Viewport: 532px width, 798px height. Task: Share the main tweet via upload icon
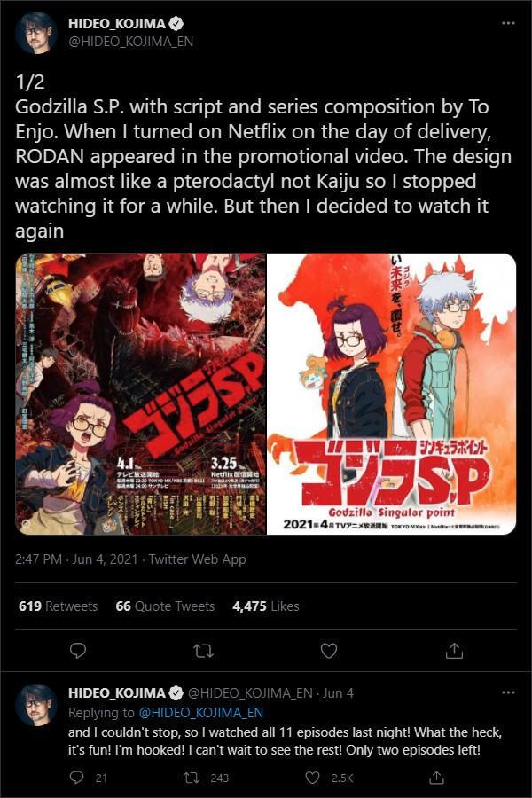click(454, 651)
